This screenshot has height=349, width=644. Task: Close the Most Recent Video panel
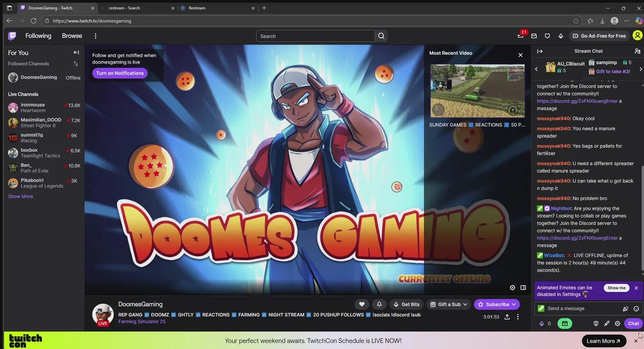click(520, 55)
